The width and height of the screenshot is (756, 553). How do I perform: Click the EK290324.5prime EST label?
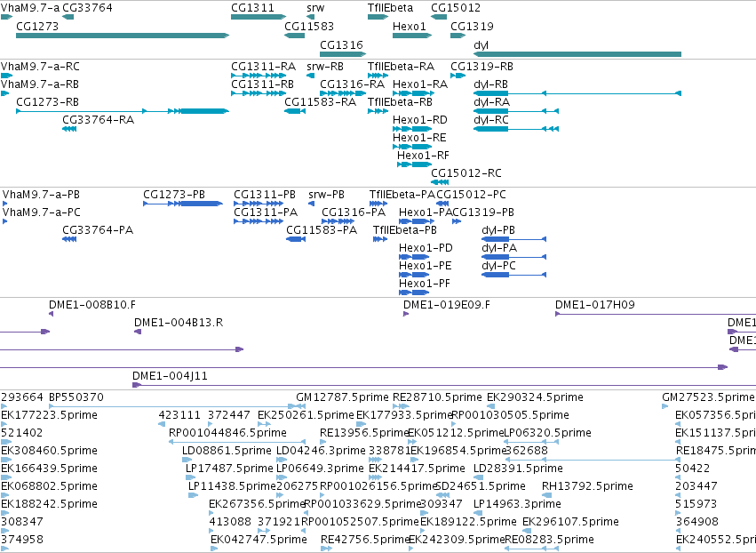[535, 397]
